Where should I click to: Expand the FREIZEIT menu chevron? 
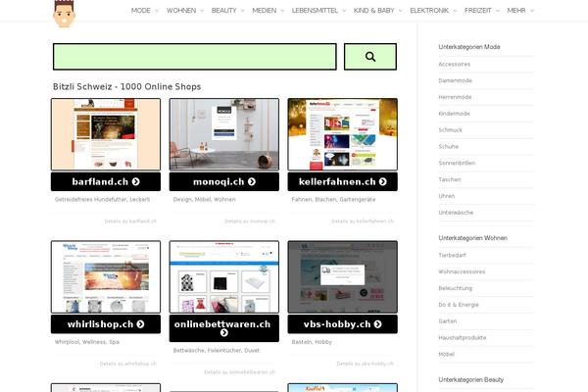(x=498, y=11)
